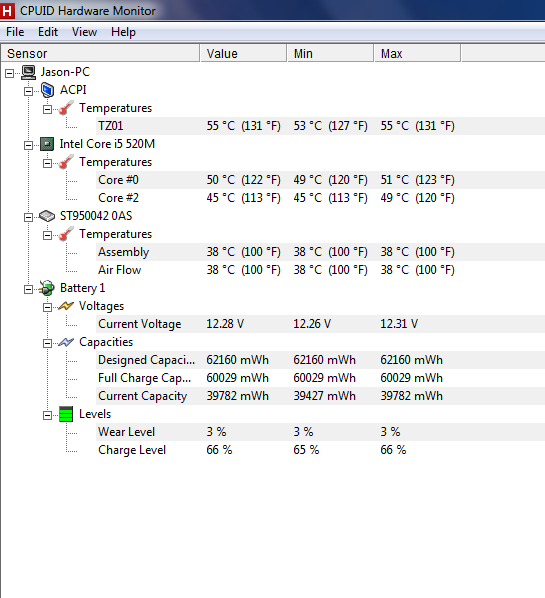Click the thermometer icon under Intel Core i5
This screenshot has height=598, width=545.
point(66,162)
